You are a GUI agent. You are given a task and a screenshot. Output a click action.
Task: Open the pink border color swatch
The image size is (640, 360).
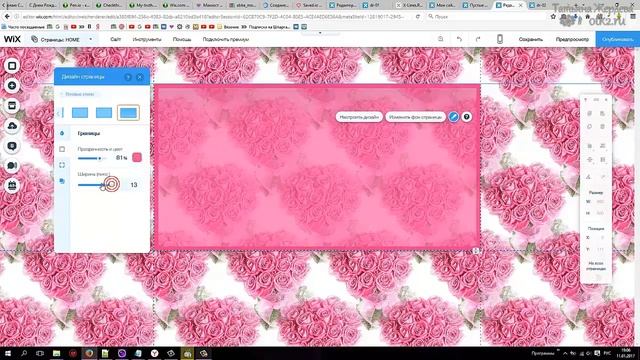137,158
